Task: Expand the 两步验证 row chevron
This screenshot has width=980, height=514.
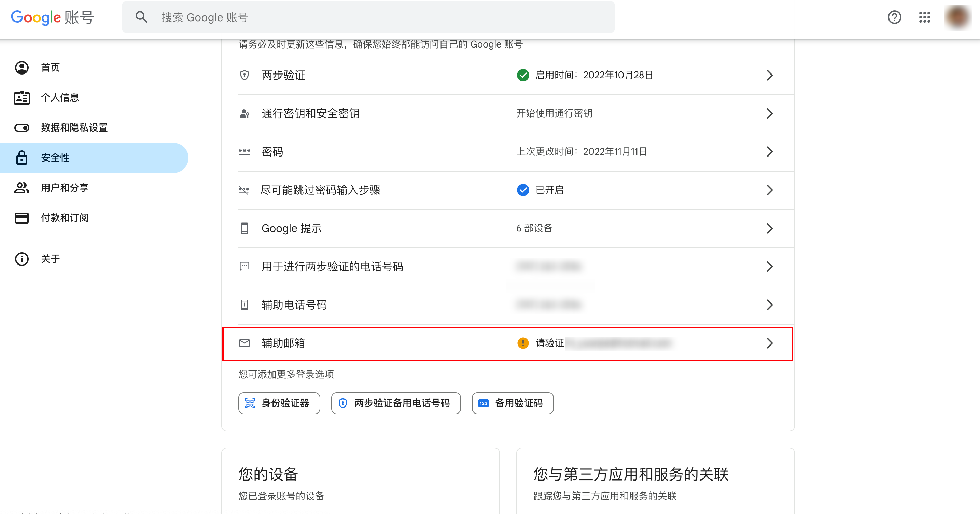Action: coord(769,75)
